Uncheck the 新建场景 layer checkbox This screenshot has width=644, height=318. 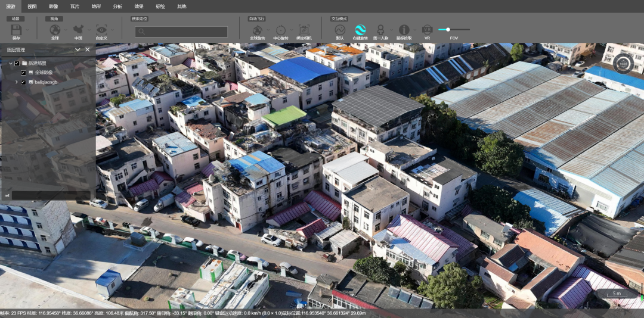coord(17,63)
